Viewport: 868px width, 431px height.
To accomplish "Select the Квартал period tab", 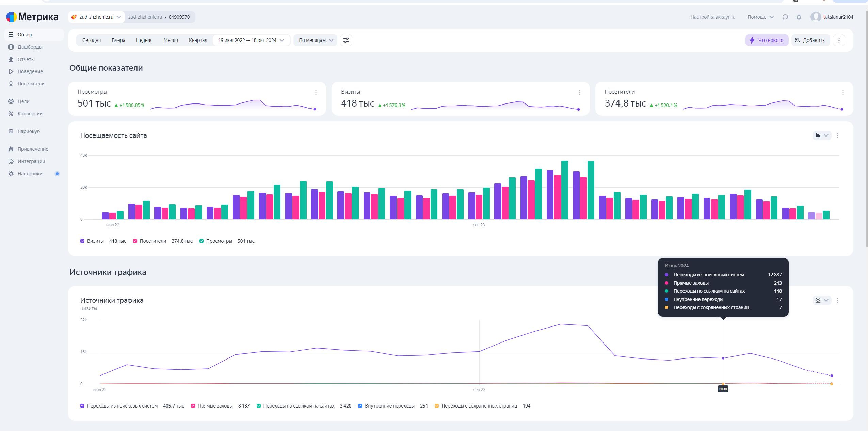I will click(198, 40).
